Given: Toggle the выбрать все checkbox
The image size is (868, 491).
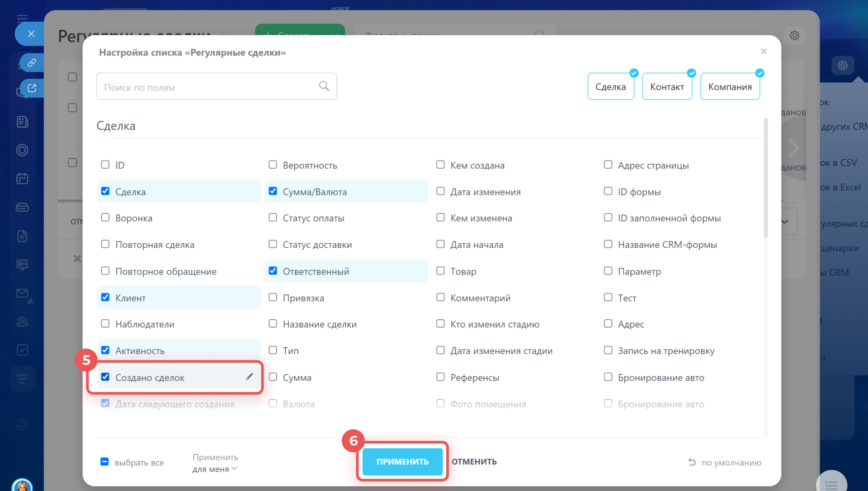Looking at the screenshot, I should (x=104, y=462).
